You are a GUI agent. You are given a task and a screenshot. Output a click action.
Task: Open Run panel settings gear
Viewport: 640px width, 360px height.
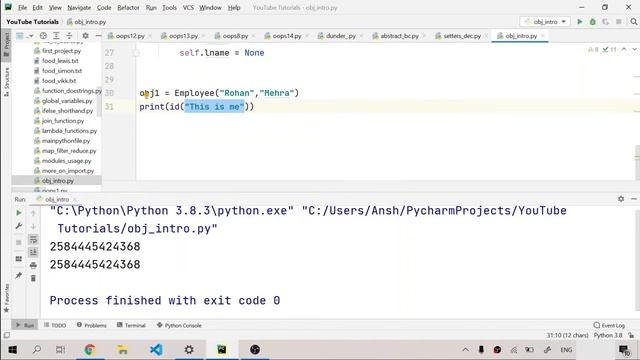point(621,199)
